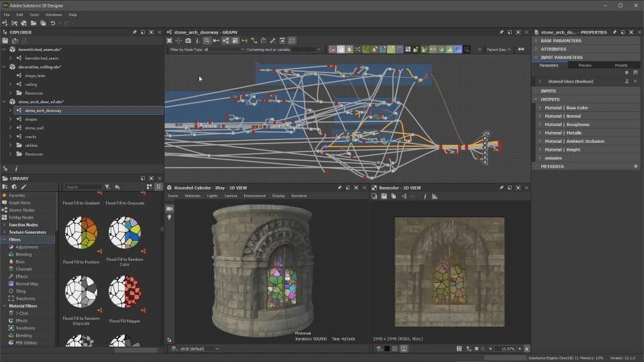Click the camera icon in 3D view
This screenshot has width=644, height=362.
tap(169, 208)
